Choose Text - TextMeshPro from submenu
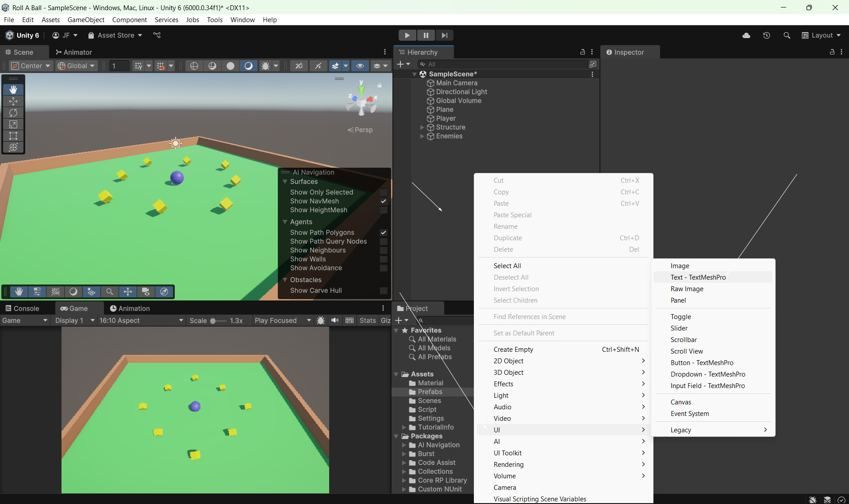The image size is (849, 504). click(x=698, y=277)
